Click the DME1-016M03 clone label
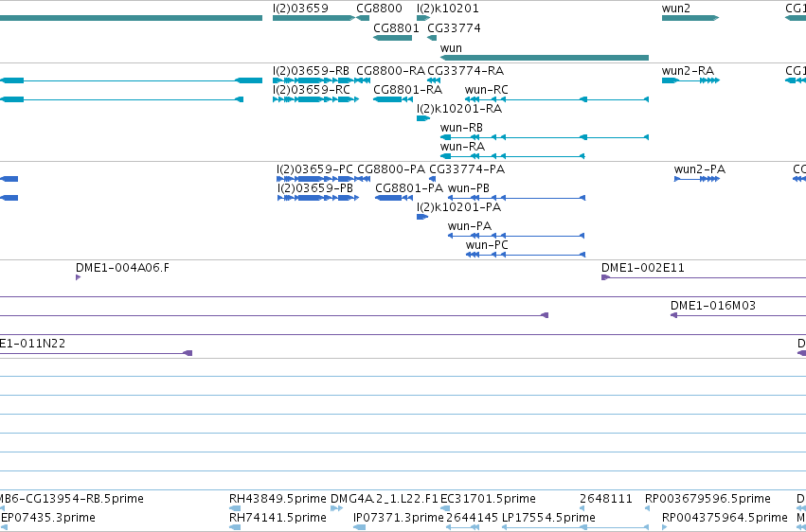The image size is (806, 532). (x=713, y=306)
